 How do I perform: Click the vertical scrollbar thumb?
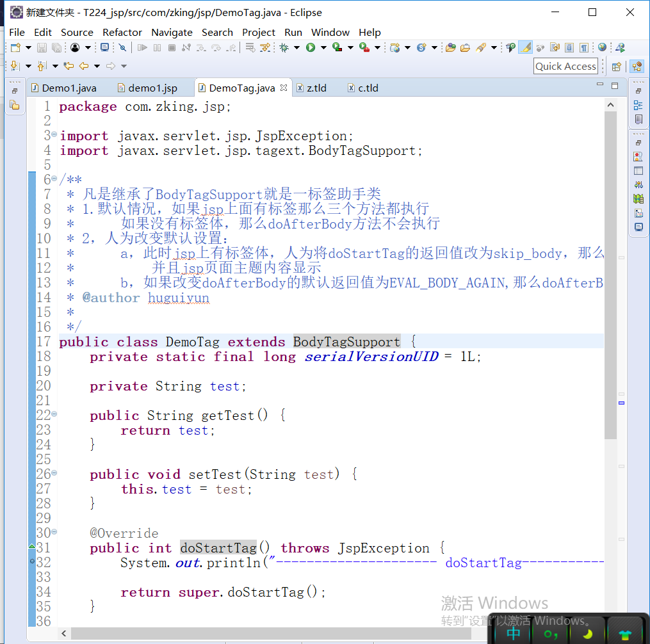tap(610, 275)
